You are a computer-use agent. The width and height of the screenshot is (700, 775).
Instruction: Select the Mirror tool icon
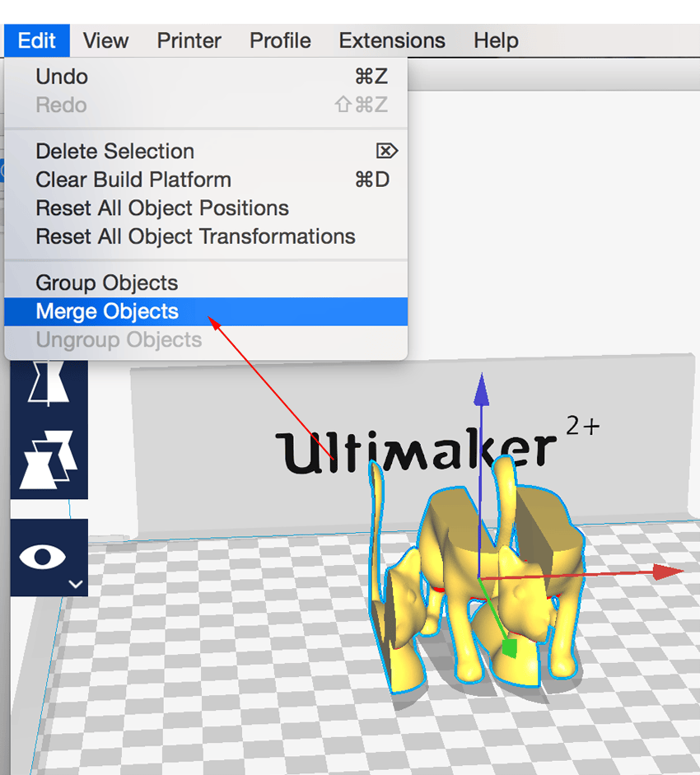49,382
